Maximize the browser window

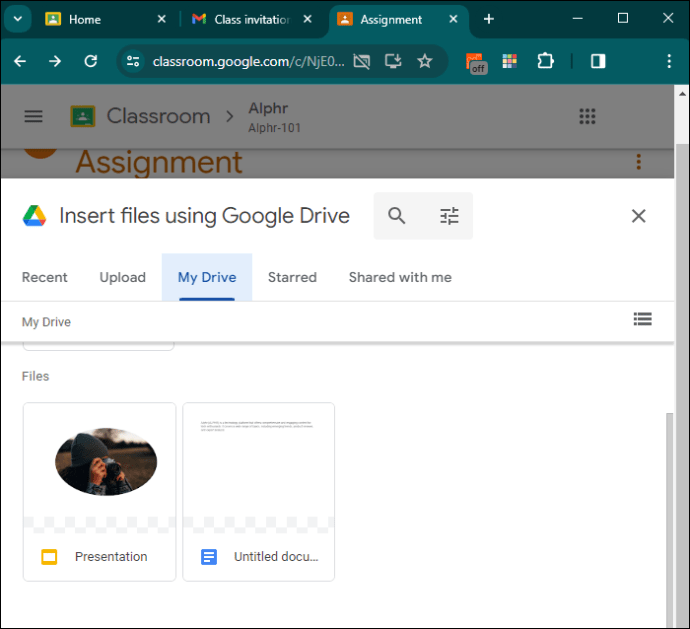pyautogui.click(x=623, y=18)
